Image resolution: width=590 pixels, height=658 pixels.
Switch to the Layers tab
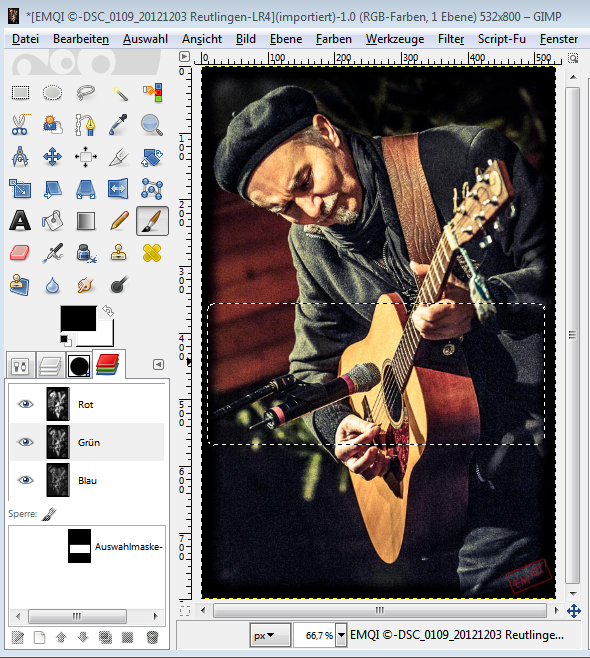pyautogui.click(x=50, y=366)
